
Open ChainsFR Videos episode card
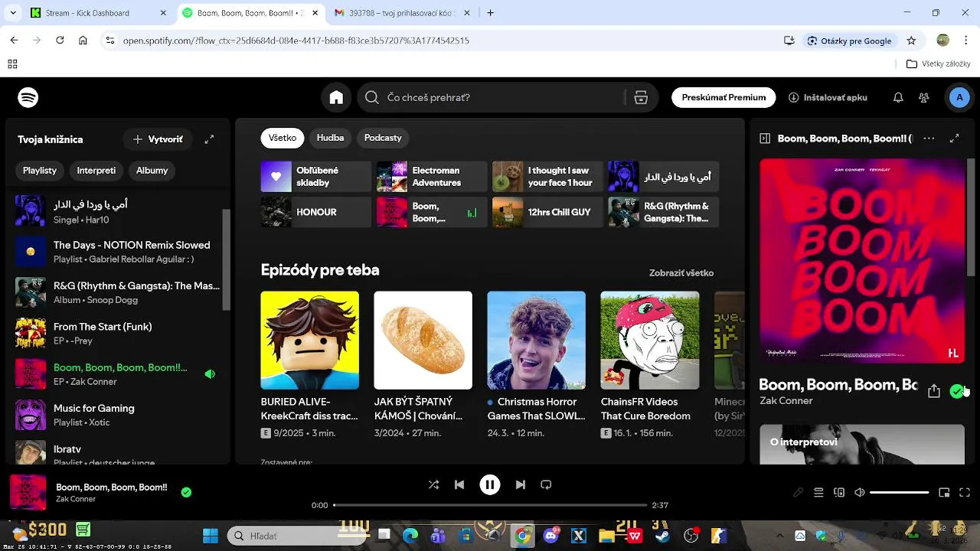[x=649, y=366]
